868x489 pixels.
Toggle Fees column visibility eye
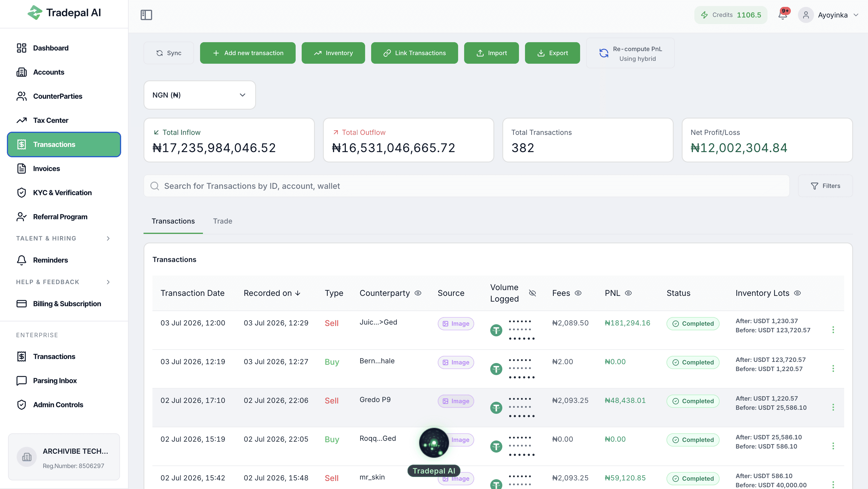click(578, 293)
